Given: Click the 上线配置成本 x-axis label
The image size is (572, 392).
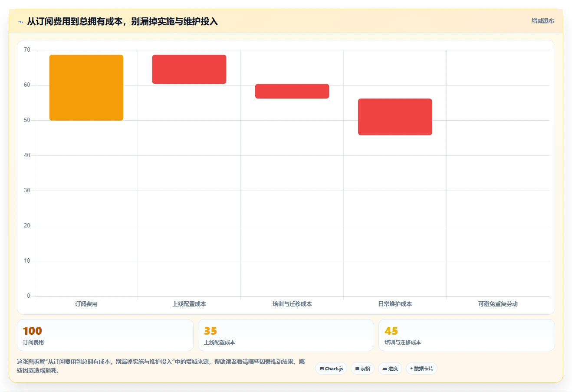Looking at the screenshot, I should [189, 304].
